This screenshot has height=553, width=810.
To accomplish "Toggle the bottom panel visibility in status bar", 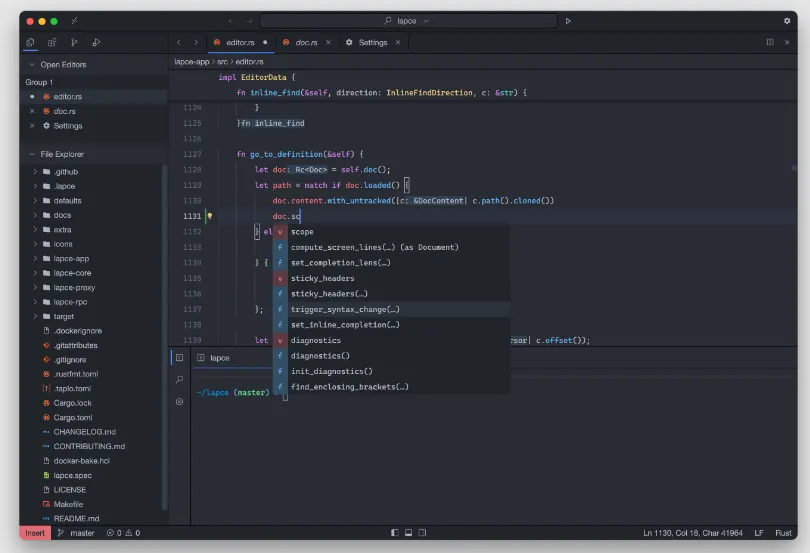I will point(408,533).
